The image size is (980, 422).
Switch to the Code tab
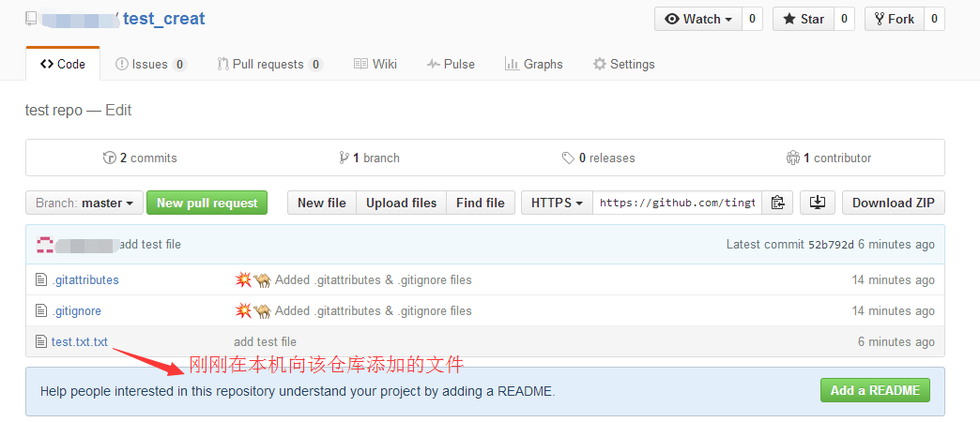pyautogui.click(x=63, y=64)
